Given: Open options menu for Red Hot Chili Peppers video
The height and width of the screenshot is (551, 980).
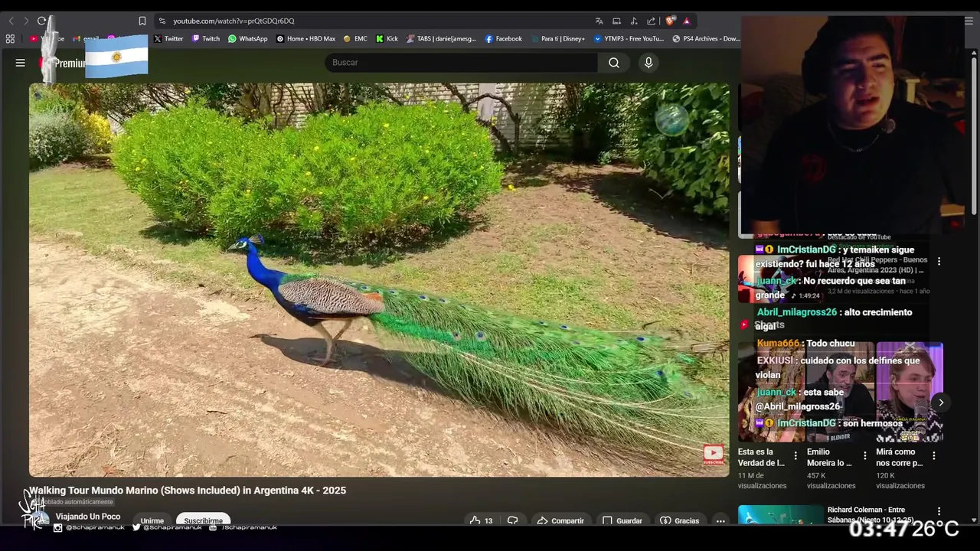Looking at the screenshot, I should click(939, 261).
